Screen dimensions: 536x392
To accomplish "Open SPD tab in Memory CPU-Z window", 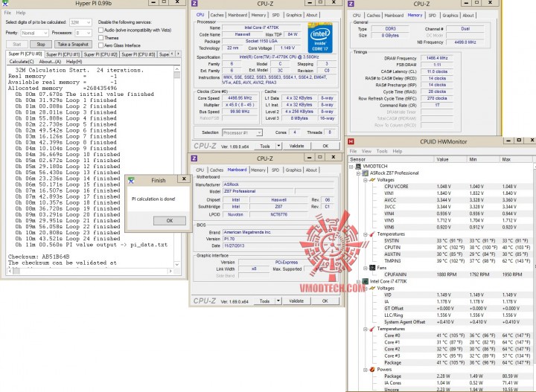I will point(433,16).
